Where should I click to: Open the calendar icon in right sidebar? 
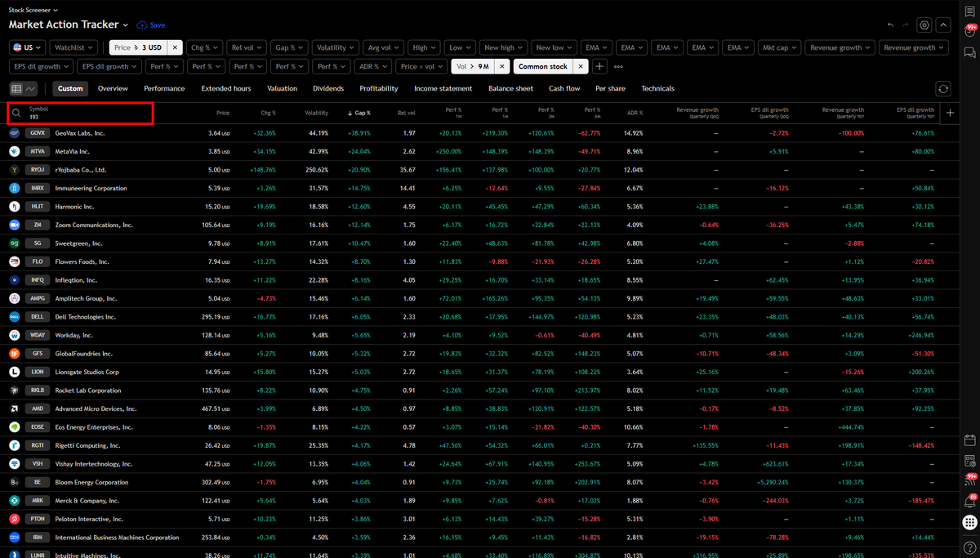[x=969, y=440]
